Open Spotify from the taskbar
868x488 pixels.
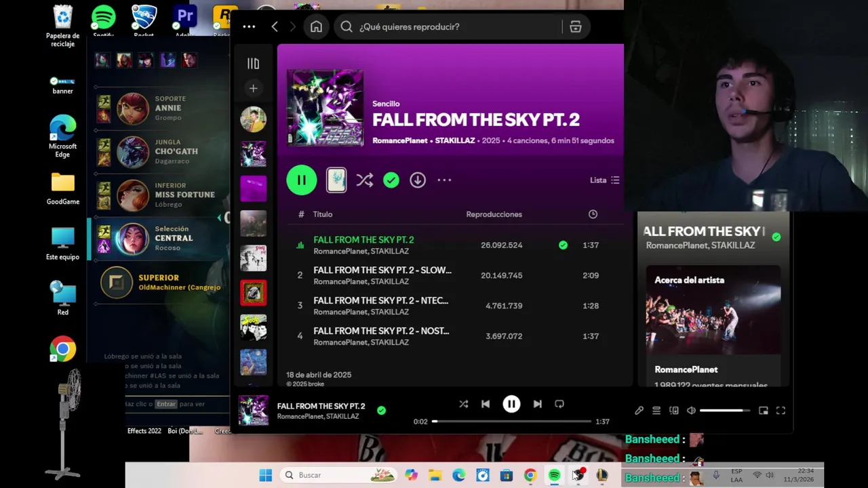click(x=554, y=475)
